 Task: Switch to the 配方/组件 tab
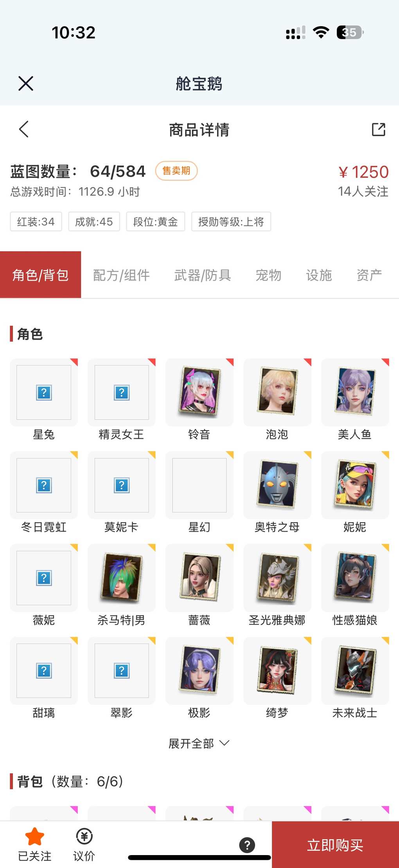122,275
